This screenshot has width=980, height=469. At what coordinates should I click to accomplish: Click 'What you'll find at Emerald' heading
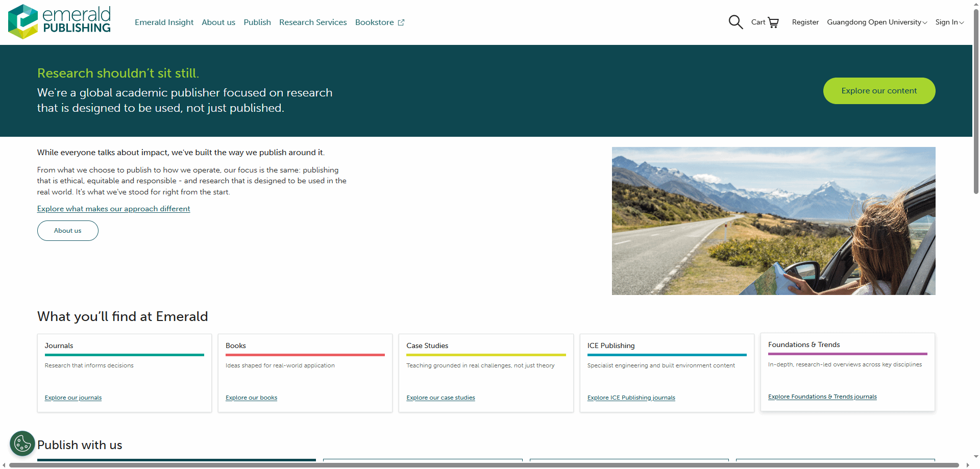tap(122, 316)
